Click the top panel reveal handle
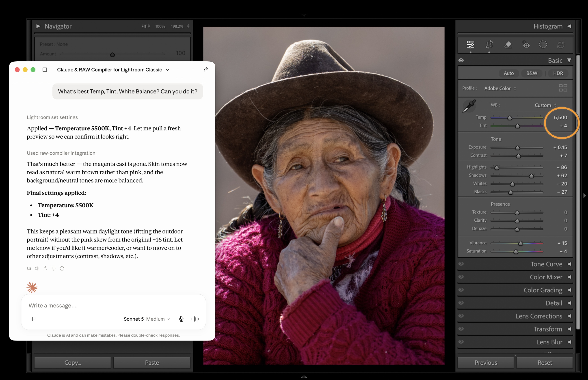This screenshot has height=380, width=588. coord(304,15)
